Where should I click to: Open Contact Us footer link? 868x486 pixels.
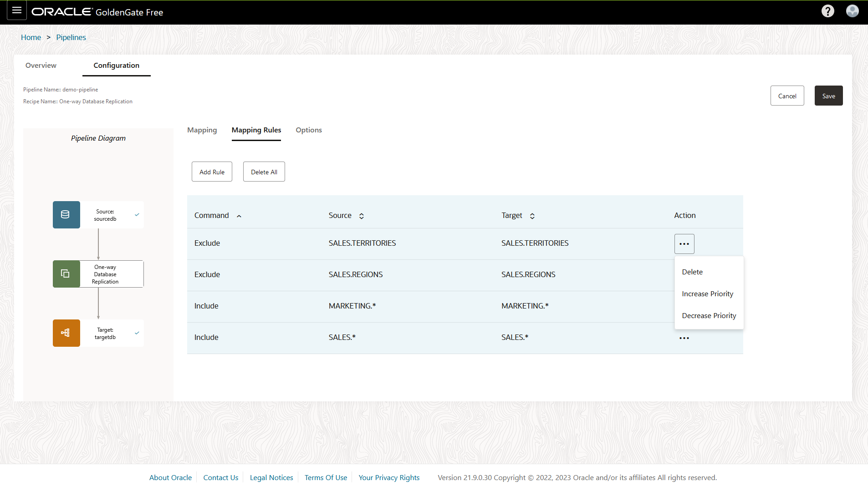click(221, 477)
